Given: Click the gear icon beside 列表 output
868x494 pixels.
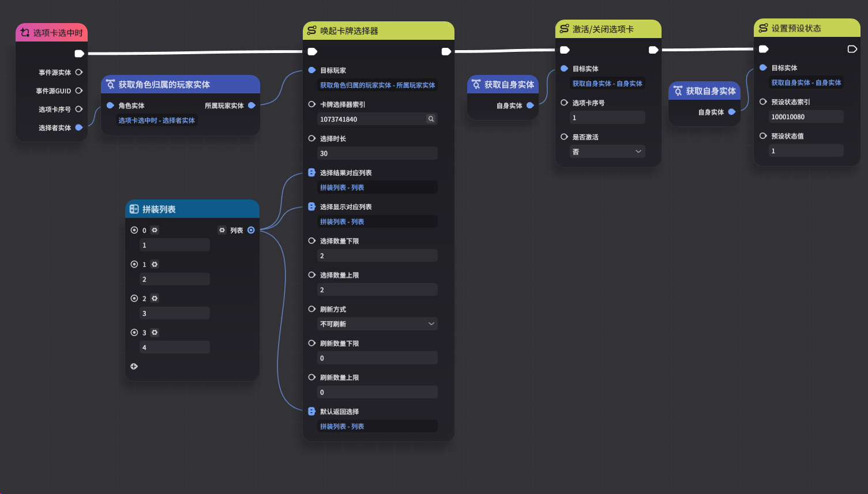Looking at the screenshot, I should 222,230.
